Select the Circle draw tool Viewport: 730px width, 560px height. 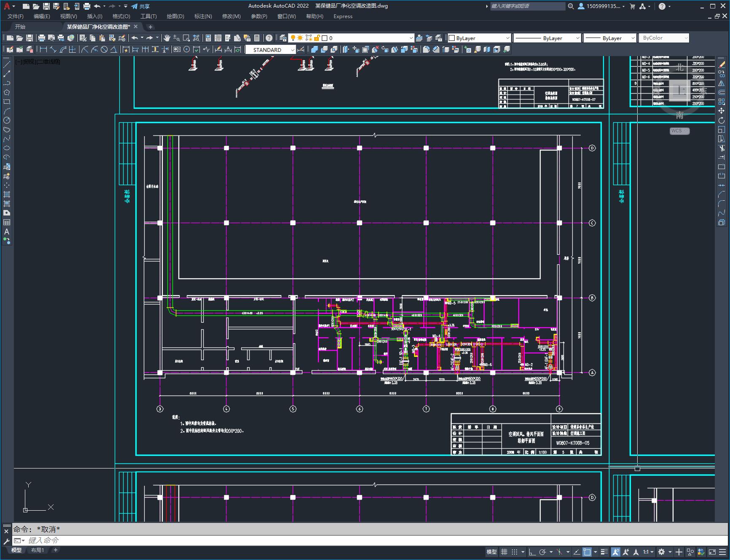click(7, 120)
